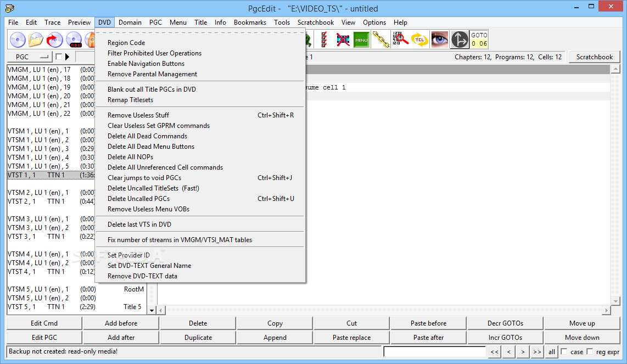This screenshot has width=627, height=364.
Task: Click command pane scroll up arrow
Action: tap(615, 69)
